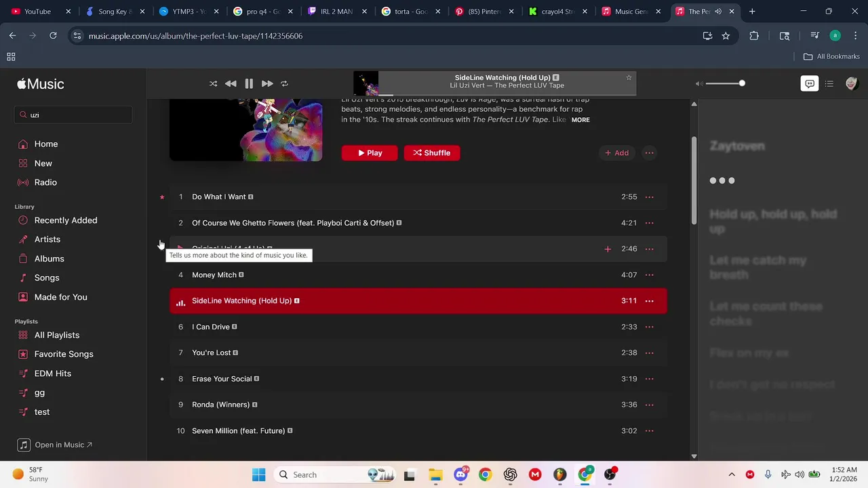Open options for Erase Your Social
Screen dimensions: 868x488
tap(650, 379)
